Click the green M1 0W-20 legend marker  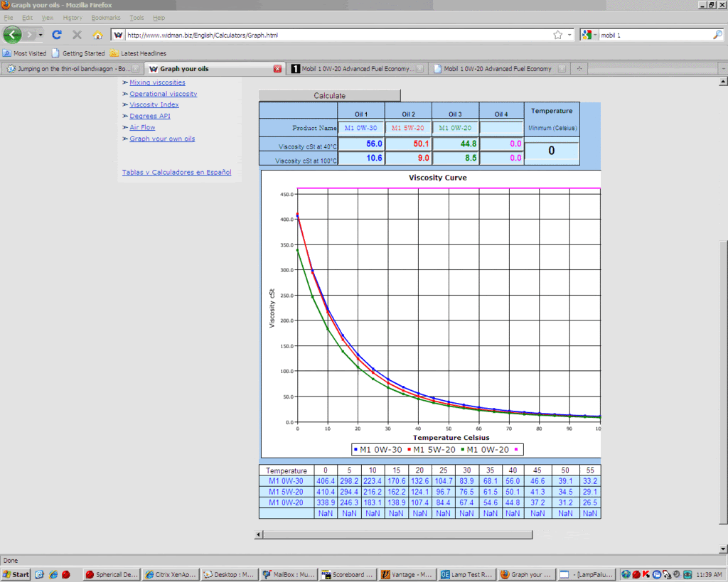pos(463,450)
